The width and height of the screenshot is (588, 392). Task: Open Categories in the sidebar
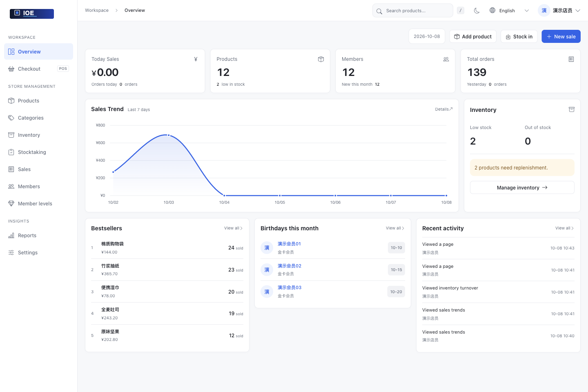(x=38, y=118)
